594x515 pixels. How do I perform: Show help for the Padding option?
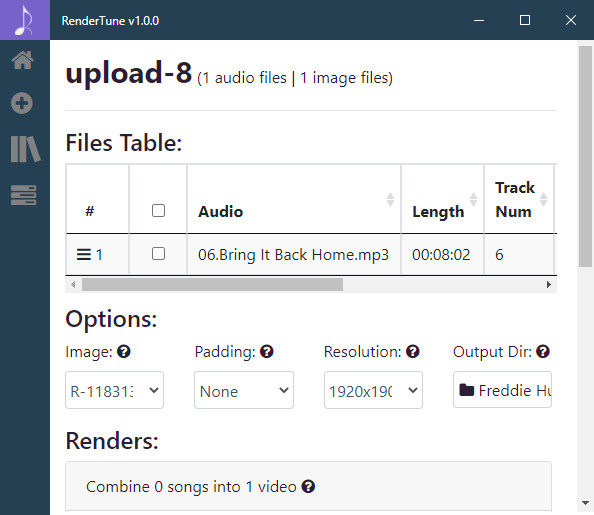pyautogui.click(x=267, y=352)
